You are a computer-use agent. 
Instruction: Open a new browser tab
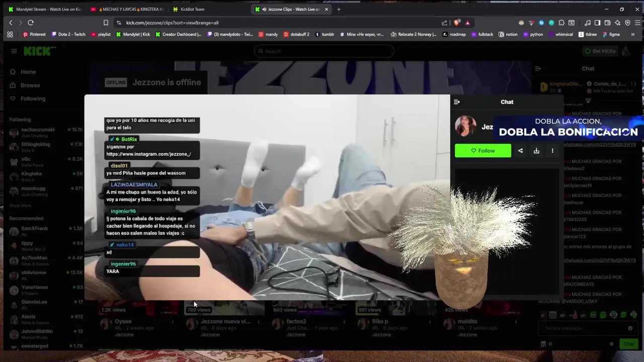point(339,9)
